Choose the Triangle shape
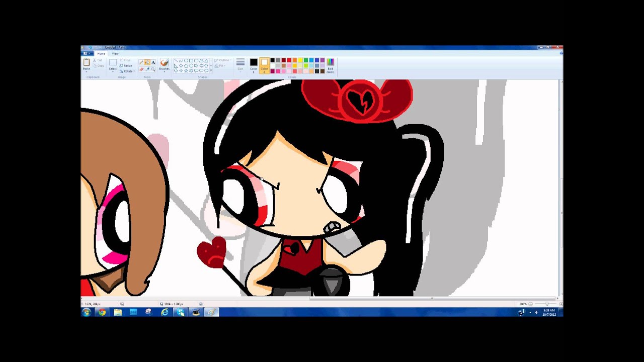Image resolution: width=644 pixels, height=362 pixels. tap(206, 60)
